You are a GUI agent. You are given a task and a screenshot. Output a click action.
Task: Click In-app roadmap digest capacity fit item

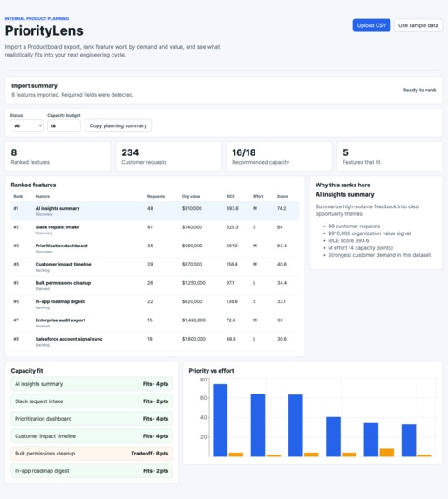(x=92, y=471)
